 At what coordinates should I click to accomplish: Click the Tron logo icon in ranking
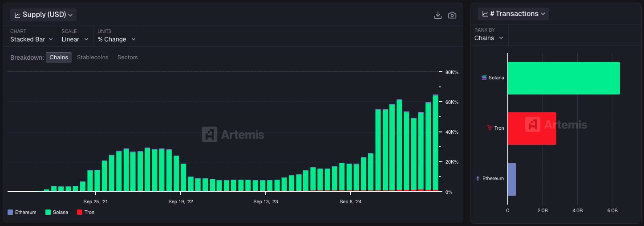click(x=490, y=128)
